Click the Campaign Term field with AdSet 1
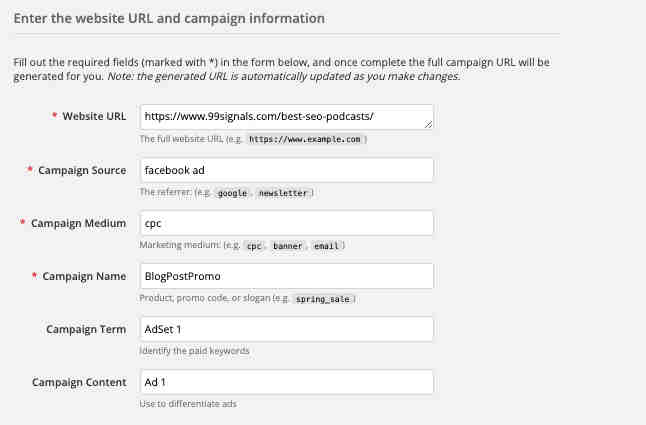The height and width of the screenshot is (425, 646). click(286, 329)
